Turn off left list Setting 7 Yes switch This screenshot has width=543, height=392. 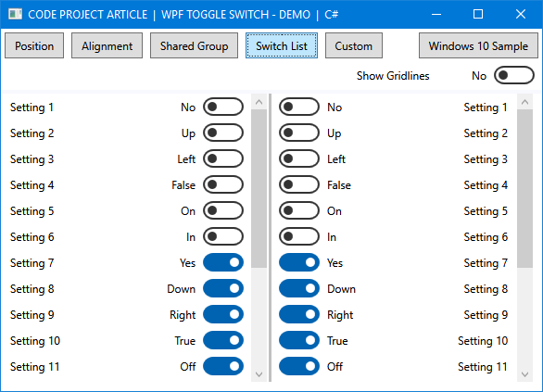223,262
